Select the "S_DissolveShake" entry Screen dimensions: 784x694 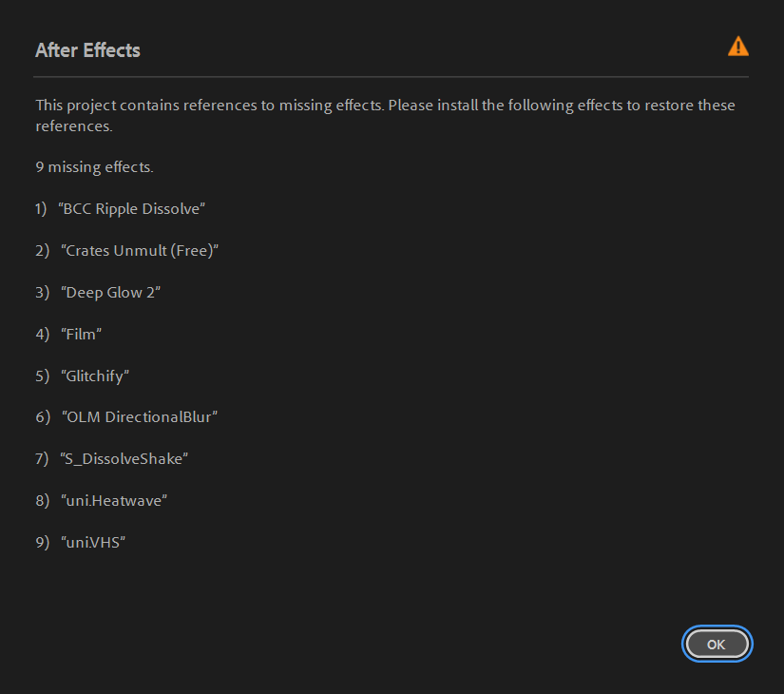tap(124, 458)
